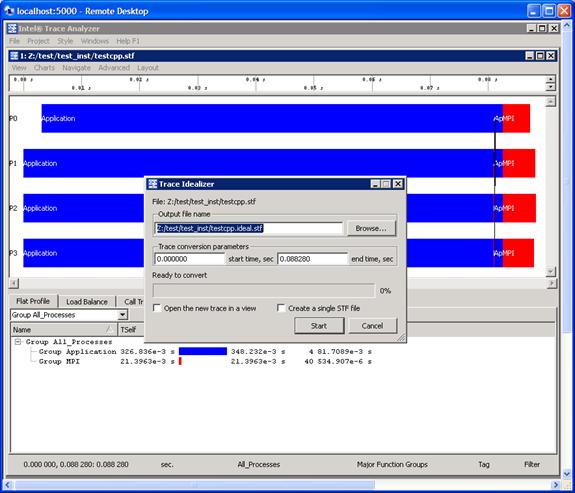Click the start time input field

pyautogui.click(x=190, y=259)
